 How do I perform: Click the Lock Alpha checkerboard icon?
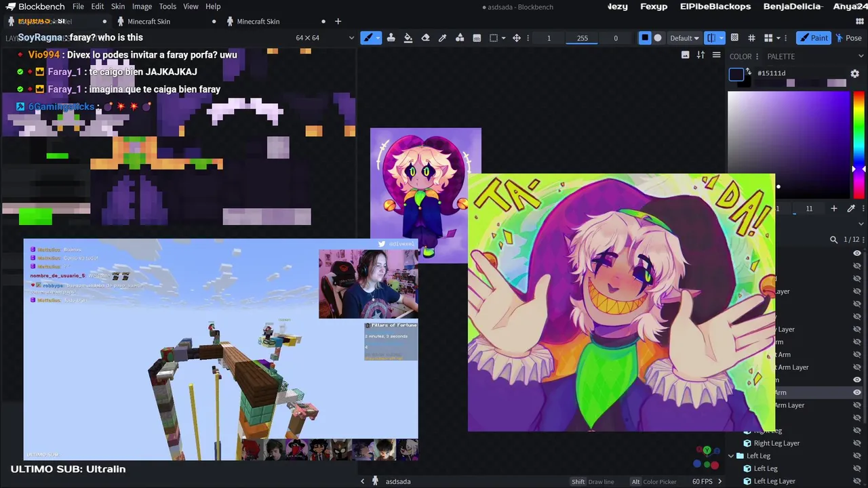coord(734,38)
